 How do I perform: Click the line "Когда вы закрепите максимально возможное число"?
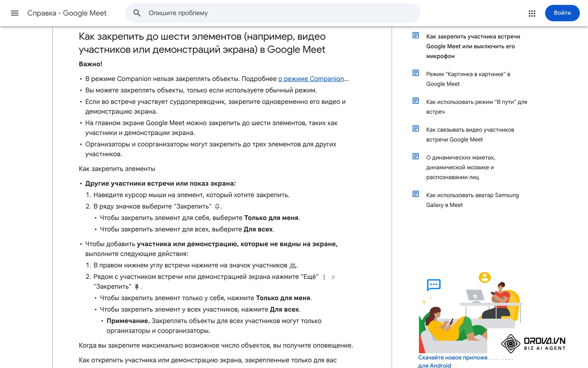coord(216,346)
